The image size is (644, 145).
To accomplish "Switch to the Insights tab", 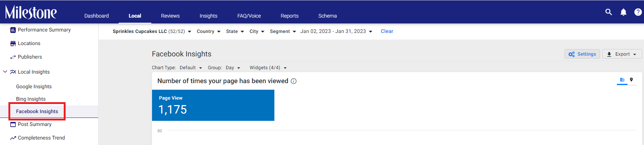I will 208,16.
